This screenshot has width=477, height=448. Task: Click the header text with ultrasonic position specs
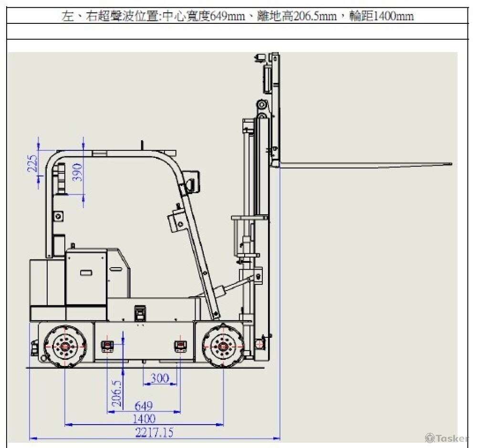click(238, 16)
